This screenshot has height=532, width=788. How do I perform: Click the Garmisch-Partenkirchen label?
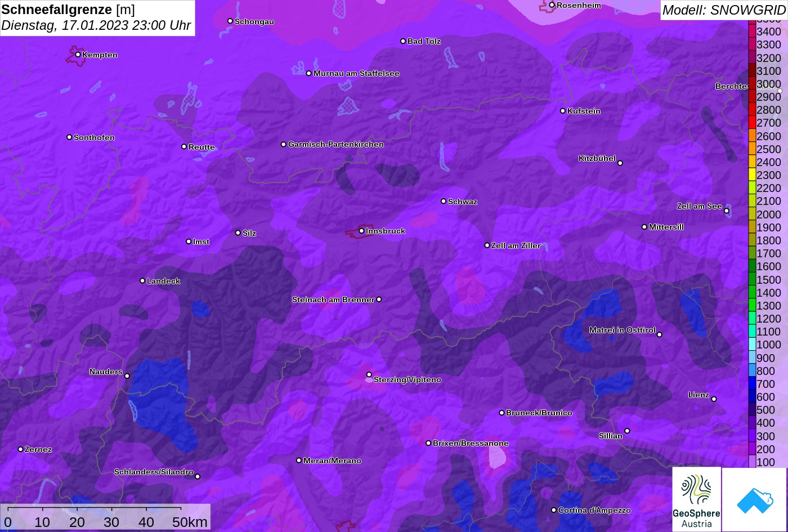pyautogui.click(x=336, y=145)
